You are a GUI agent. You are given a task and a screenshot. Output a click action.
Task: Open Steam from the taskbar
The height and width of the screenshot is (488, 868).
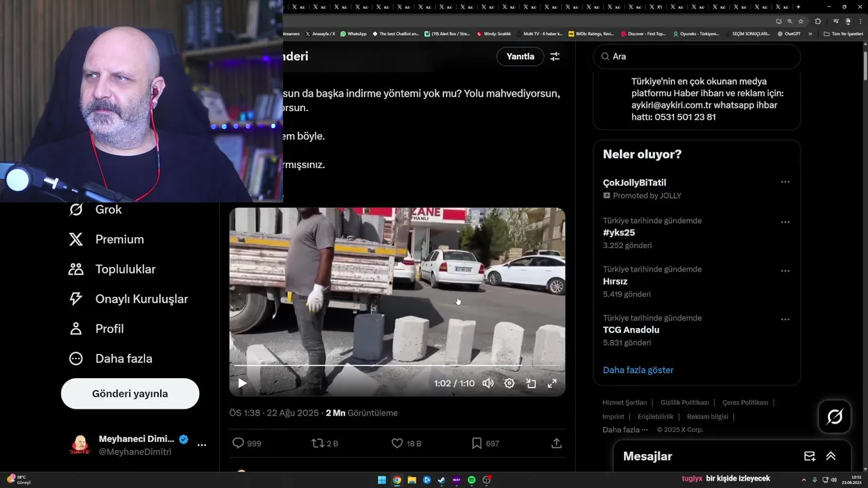pos(441,480)
